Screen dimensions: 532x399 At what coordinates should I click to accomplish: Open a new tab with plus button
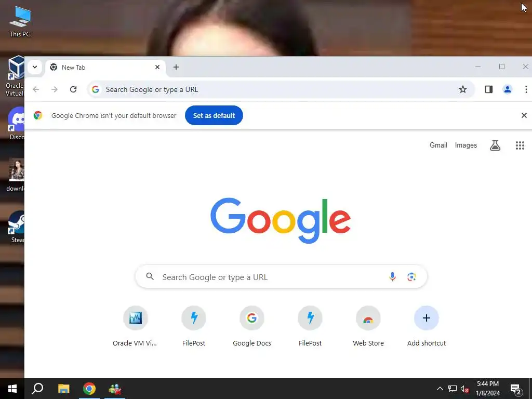[176, 67]
